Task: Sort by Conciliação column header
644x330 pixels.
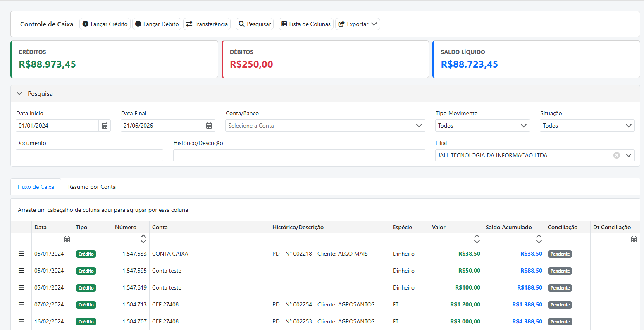Action: (x=568, y=227)
